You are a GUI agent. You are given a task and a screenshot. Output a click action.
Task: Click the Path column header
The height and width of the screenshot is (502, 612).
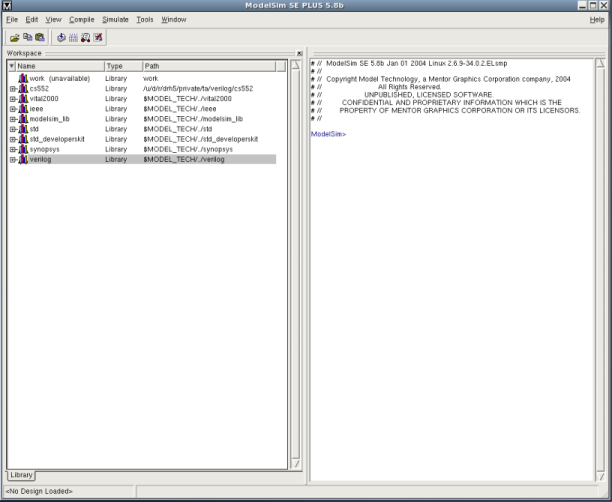[x=209, y=66]
